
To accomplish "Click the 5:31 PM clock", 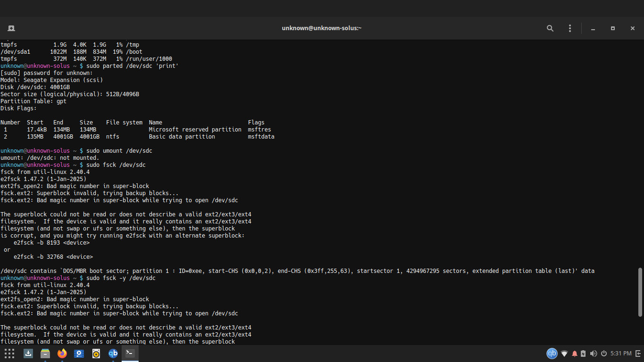I will pos(621,354).
